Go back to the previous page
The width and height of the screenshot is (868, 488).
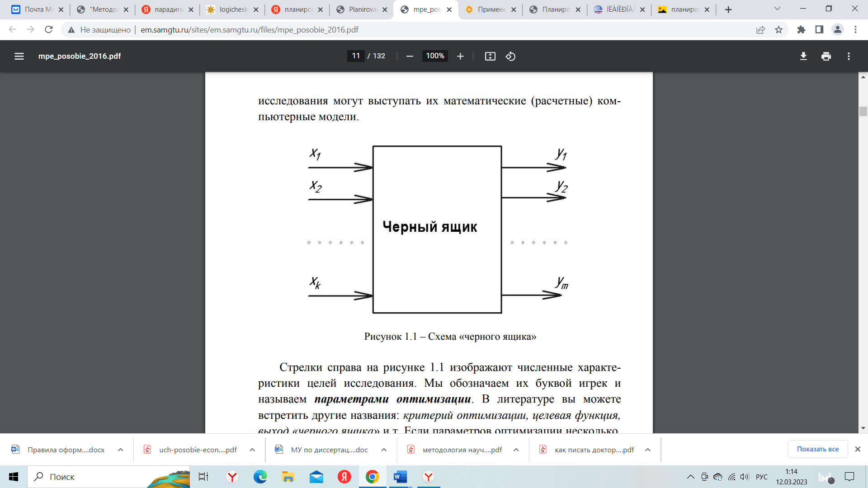click(x=13, y=29)
